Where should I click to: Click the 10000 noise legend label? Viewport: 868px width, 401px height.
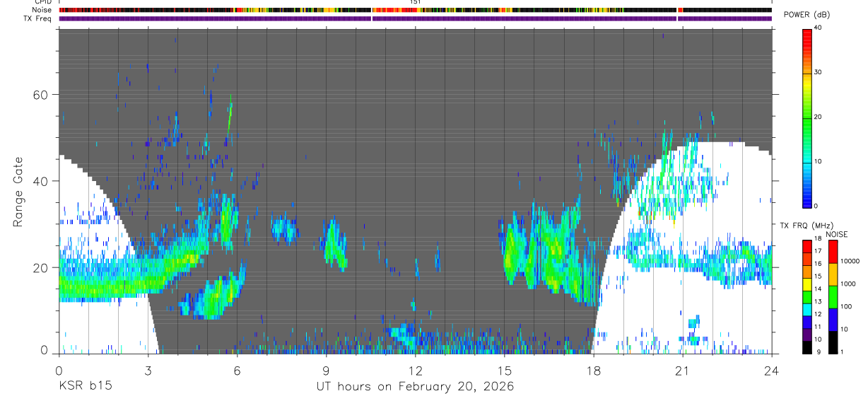point(849,262)
